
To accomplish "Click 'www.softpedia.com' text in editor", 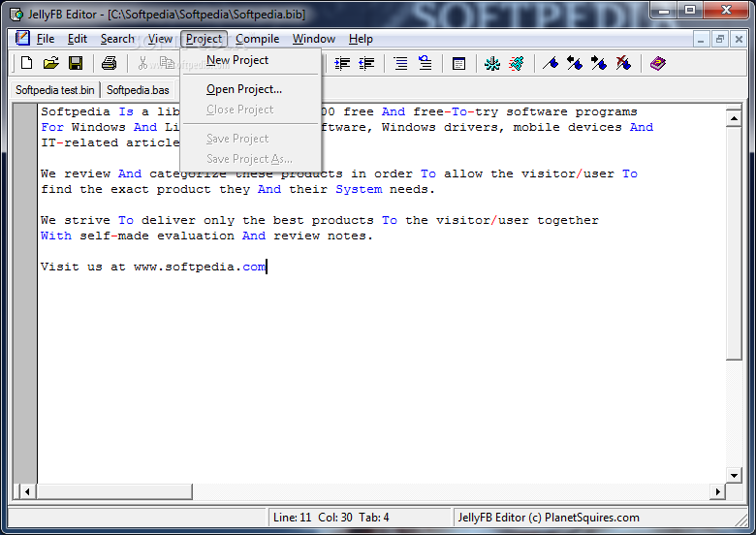I will click(x=200, y=267).
